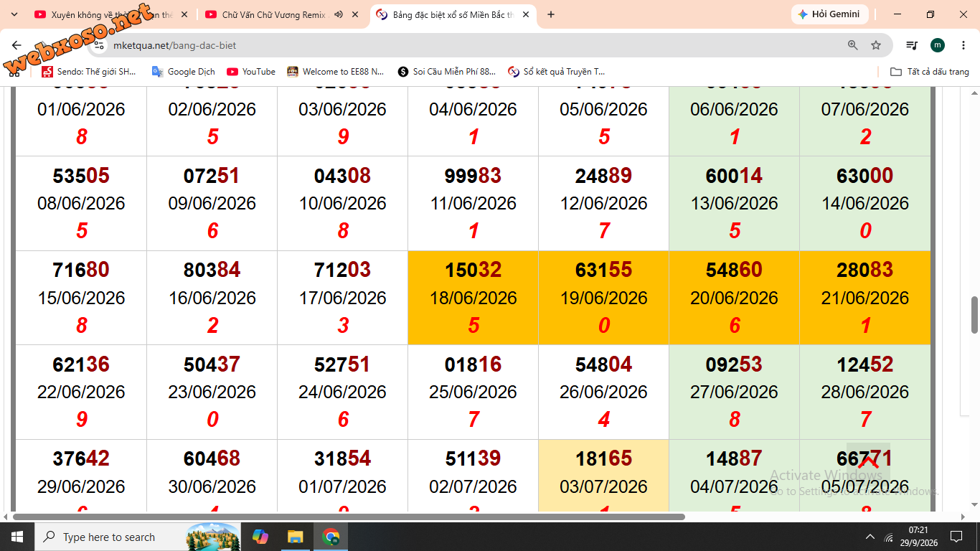
Task: Click result 54860 on 20/06/2026
Action: pos(735,270)
